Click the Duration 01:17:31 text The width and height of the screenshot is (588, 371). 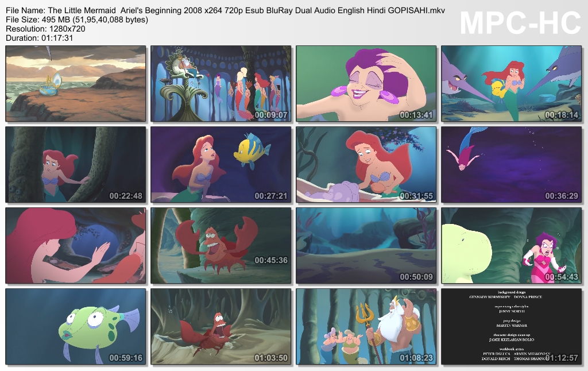[40, 38]
